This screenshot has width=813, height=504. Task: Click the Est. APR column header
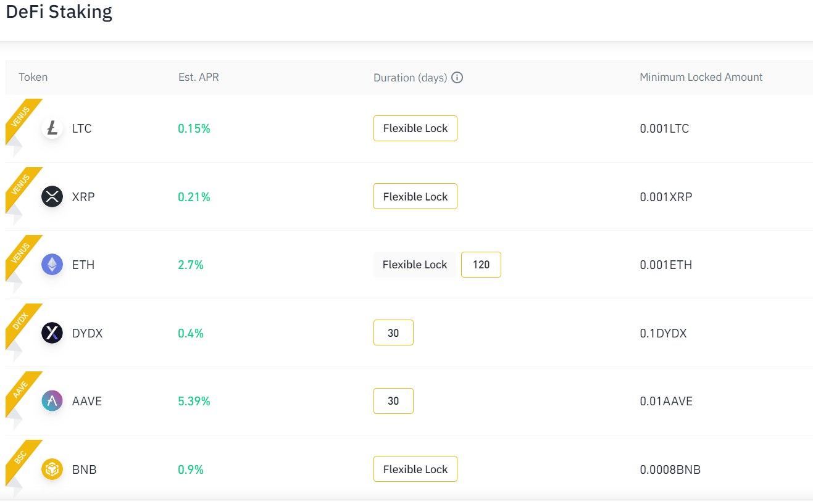pos(198,78)
